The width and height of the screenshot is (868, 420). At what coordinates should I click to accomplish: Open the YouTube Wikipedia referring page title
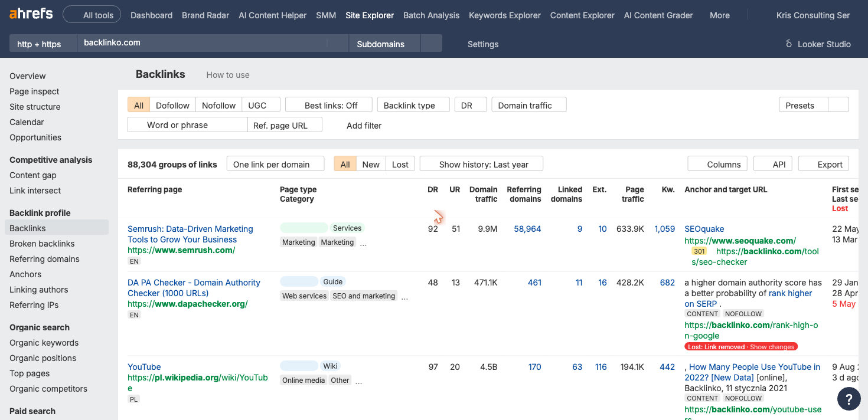coord(144,367)
